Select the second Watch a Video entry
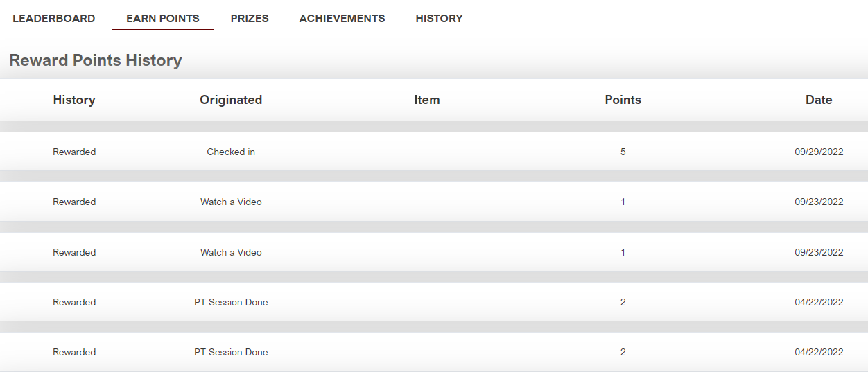The image size is (868, 372). point(231,252)
